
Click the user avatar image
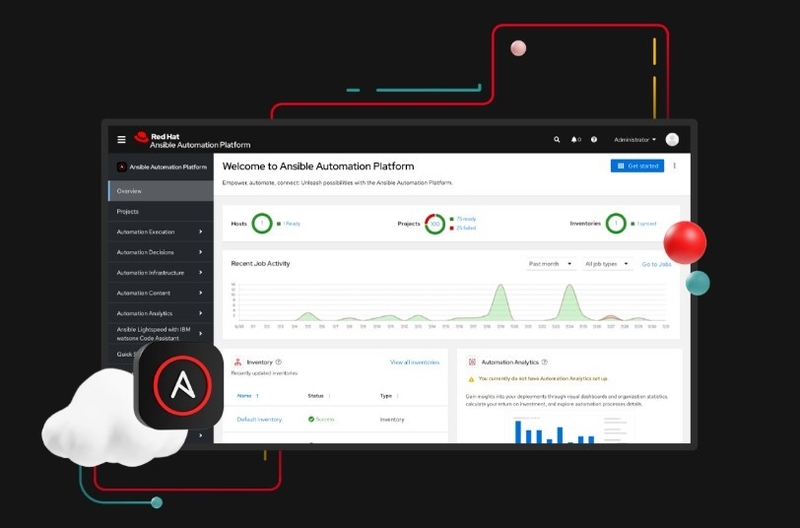(x=672, y=139)
